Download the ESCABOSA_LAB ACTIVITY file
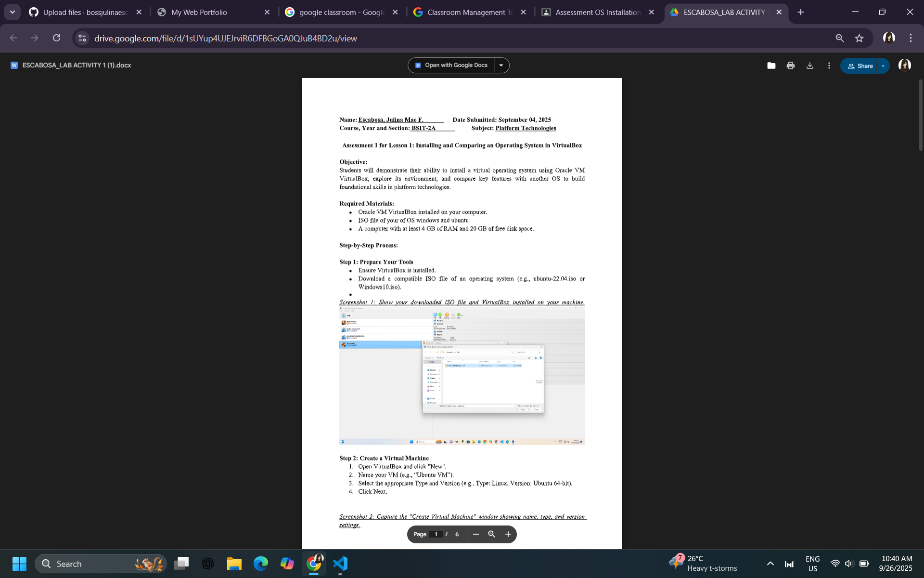 [x=810, y=66]
